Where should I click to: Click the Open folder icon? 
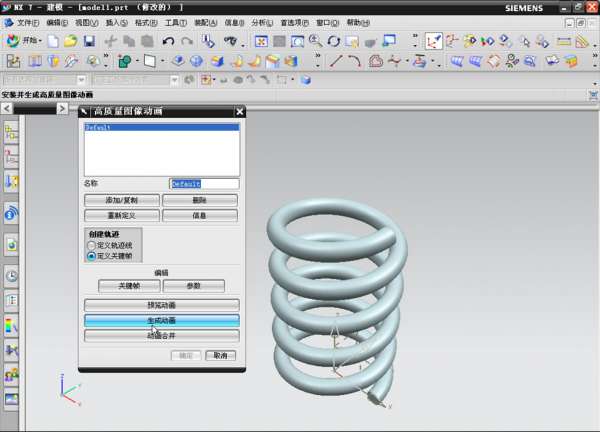point(70,42)
